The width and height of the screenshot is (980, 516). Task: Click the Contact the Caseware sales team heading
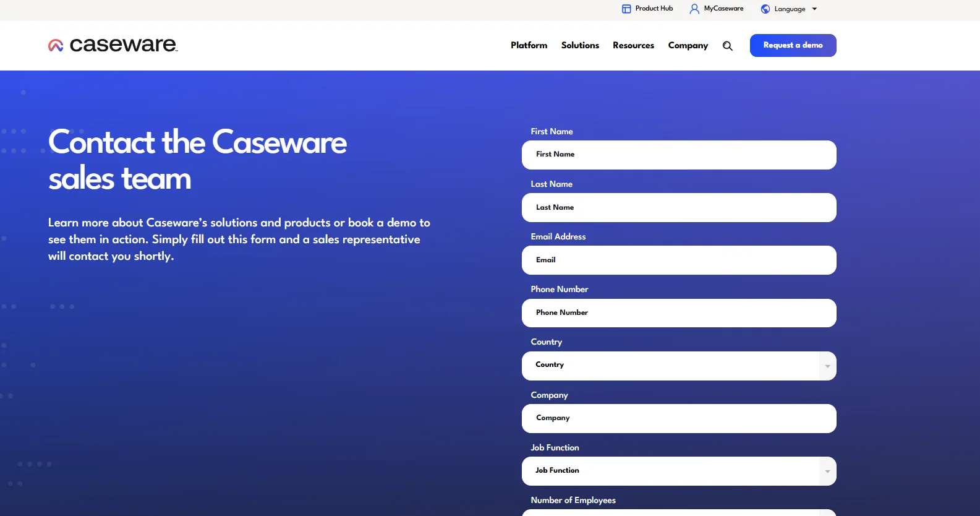pos(198,160)
